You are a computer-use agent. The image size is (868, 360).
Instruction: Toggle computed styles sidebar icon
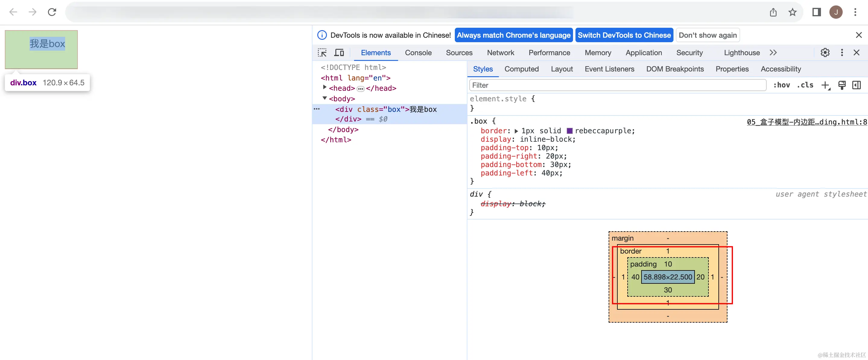click(856, 85)
